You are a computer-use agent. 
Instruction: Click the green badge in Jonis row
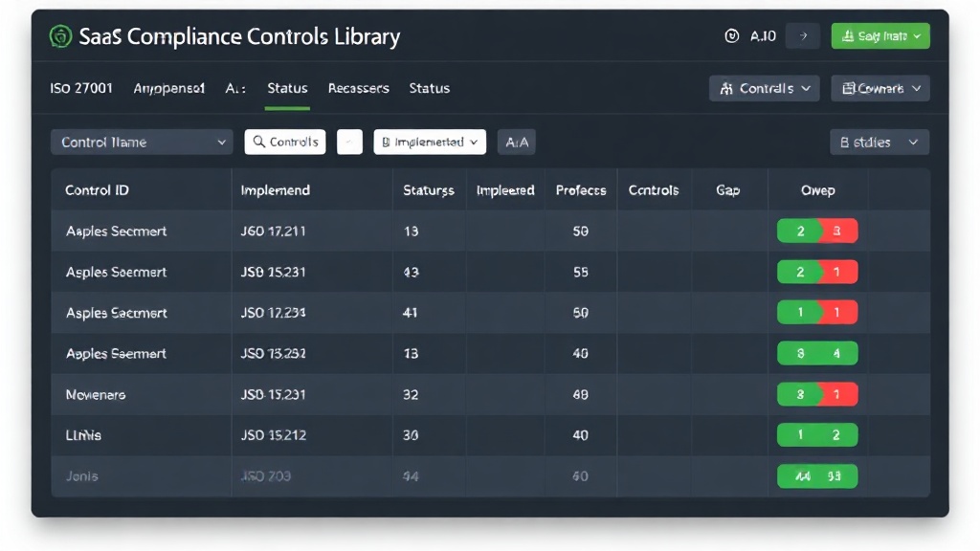click(x=817, y=476)
